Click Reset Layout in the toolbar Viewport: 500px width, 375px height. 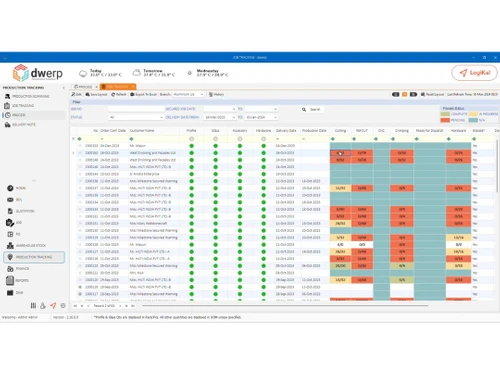click(432, 95)
